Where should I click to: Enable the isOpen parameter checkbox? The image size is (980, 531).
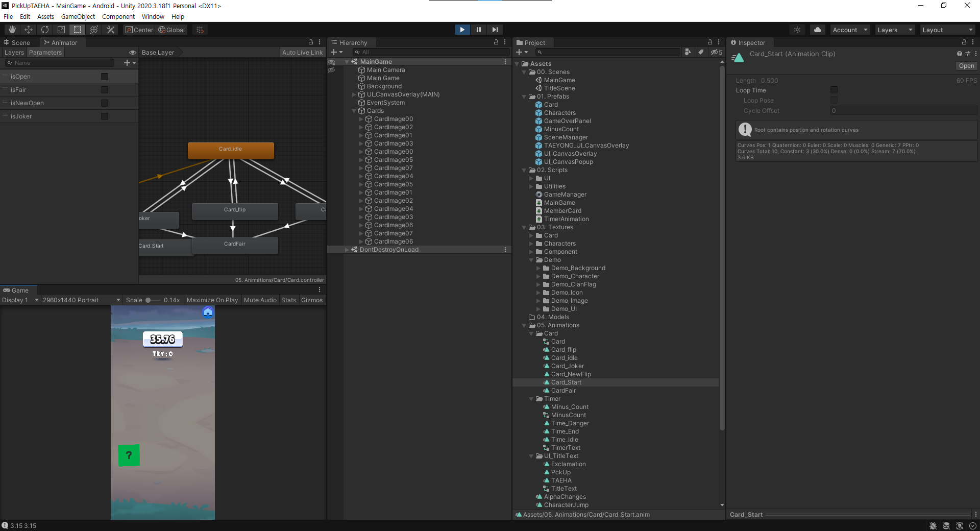105,77
